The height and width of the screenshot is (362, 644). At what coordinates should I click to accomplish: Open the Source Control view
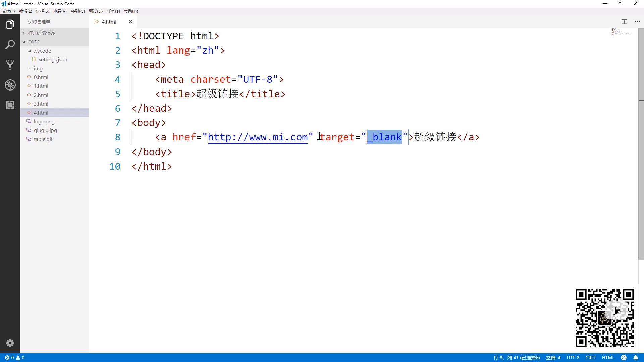[x=10, y=65]
